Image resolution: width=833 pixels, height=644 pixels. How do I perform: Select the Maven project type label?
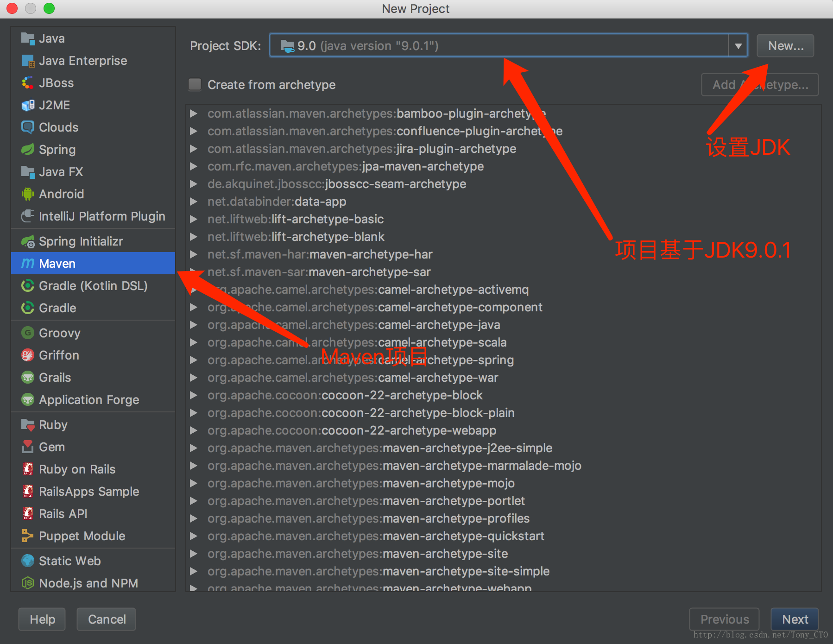coord(57,264)
